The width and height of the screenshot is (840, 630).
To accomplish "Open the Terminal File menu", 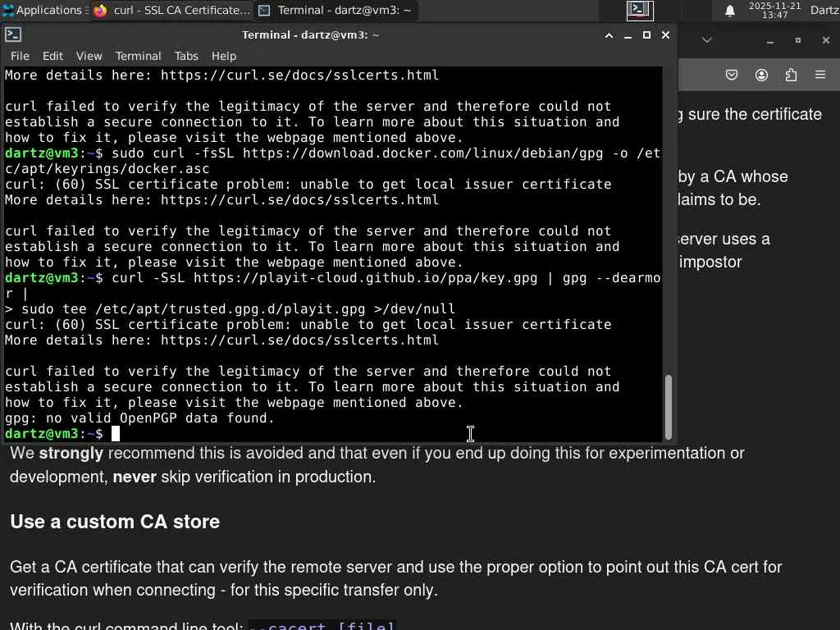I will pyautogui.click(x=20, y=56).
